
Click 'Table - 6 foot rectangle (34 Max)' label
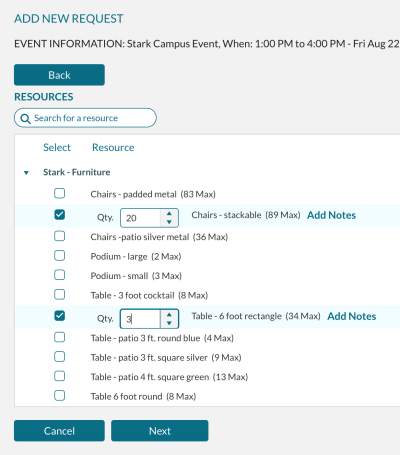[x=256, y=316]
